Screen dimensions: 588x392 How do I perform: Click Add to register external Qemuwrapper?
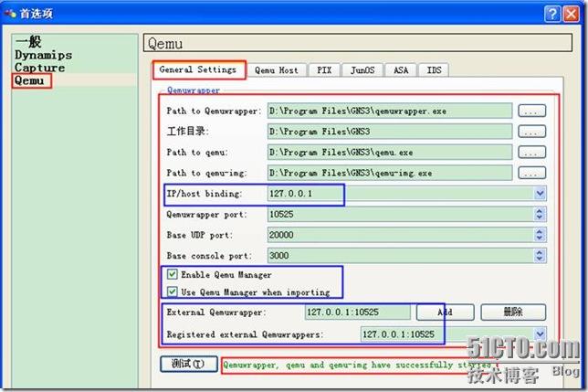pyautogui.click(x=446, y=313)
